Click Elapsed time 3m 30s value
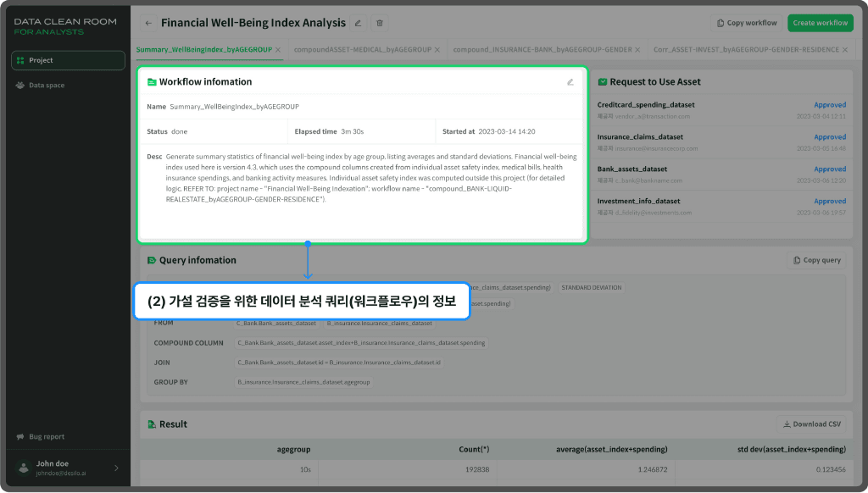The height and width of the screenshot is (493, 868). [x=352, y=131]
